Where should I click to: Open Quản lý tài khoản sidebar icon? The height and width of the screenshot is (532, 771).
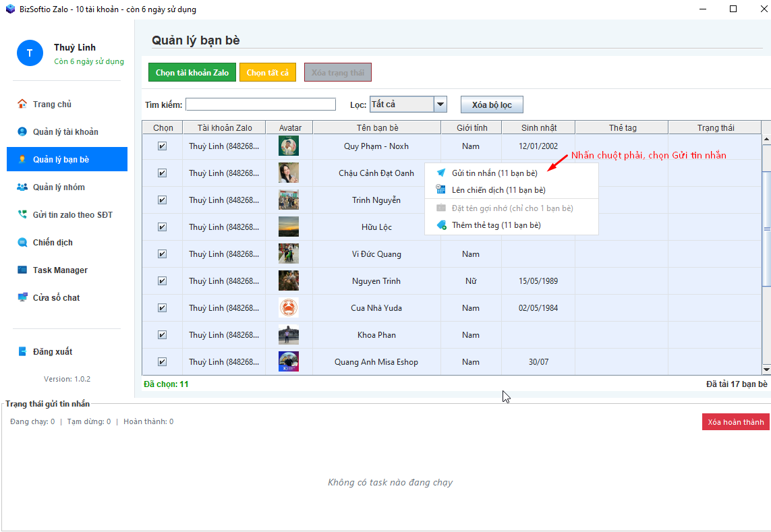click(x=22, y=132)
